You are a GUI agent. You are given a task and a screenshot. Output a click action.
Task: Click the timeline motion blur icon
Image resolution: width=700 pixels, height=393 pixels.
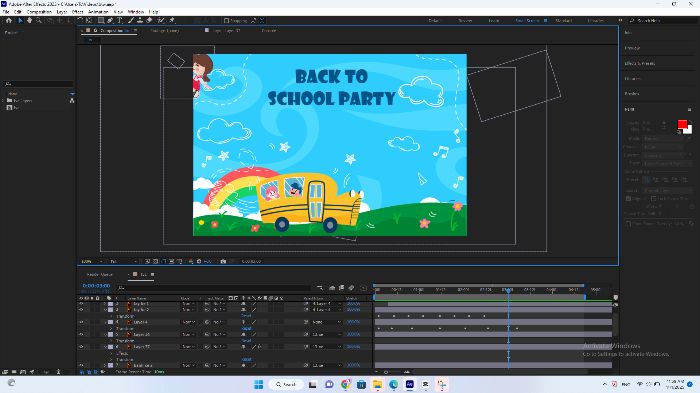(x=351, y=288)
